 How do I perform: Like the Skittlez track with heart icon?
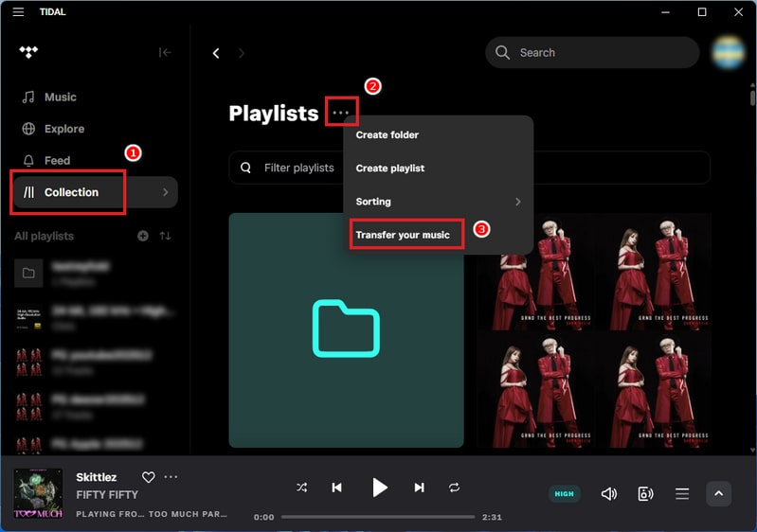click(x=148, y=477)
